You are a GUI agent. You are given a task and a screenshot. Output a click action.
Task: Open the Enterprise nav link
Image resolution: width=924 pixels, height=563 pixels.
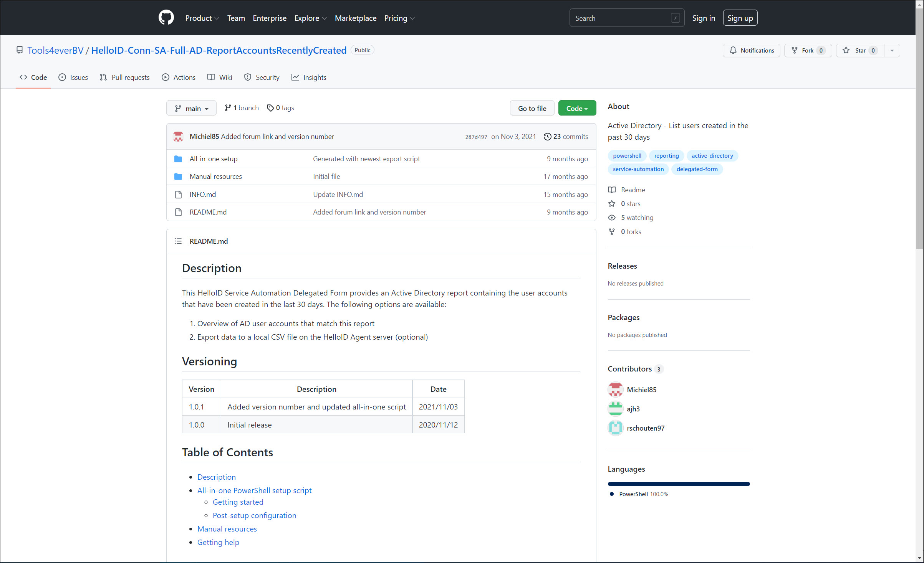point(269,18)
